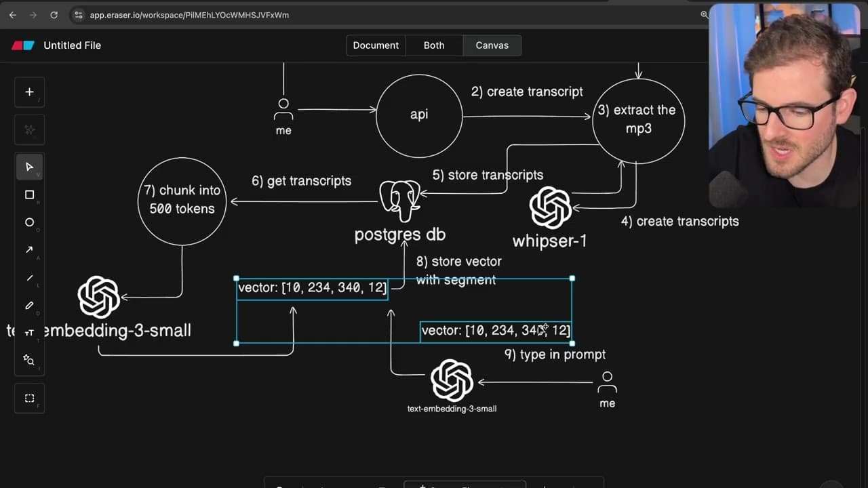Select the line tool
Viewport: 868px width, 488px height.
pos(29,278)
